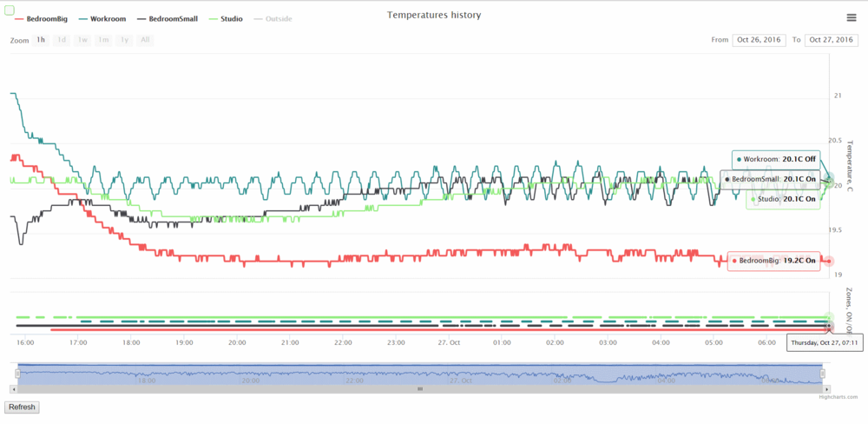Show the hidden Outside series
This screenshot has height=424, width=868.
coord(273,19)
